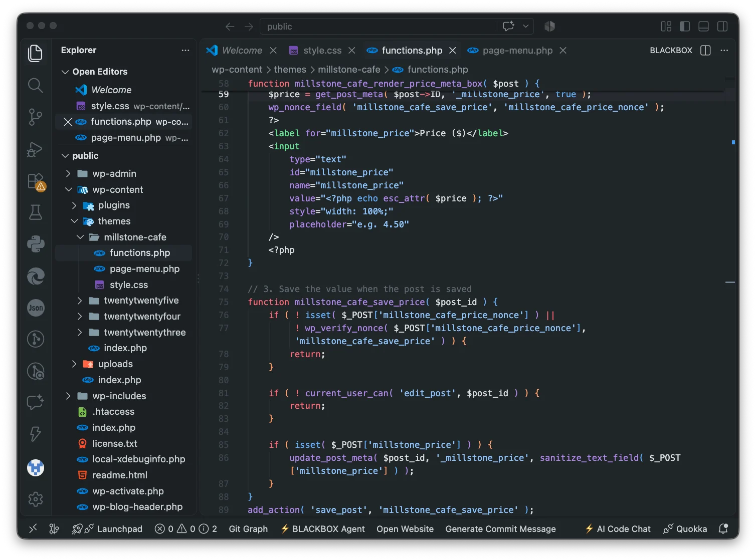Open the Extensions view with warning badge
This screenshot has height=560, width=756.
point(36,181)
